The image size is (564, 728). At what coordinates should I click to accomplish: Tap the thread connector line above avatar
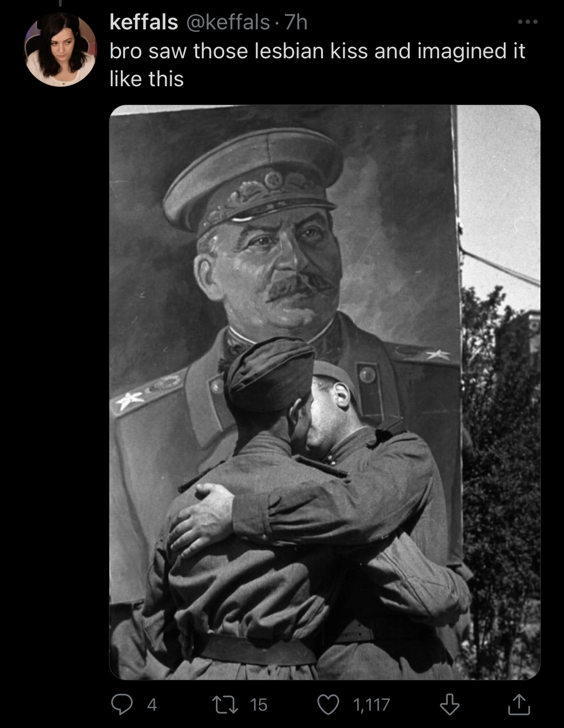(60, 4)
